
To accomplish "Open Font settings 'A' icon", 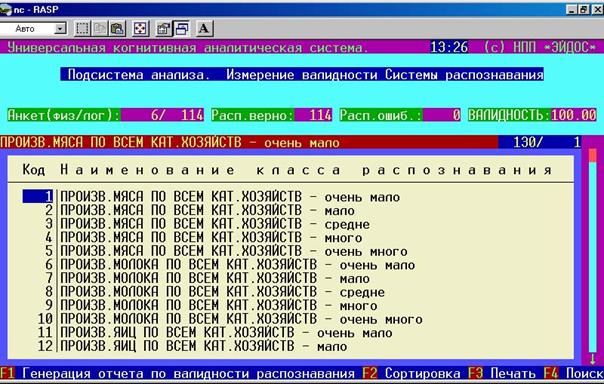I will 204,29.
